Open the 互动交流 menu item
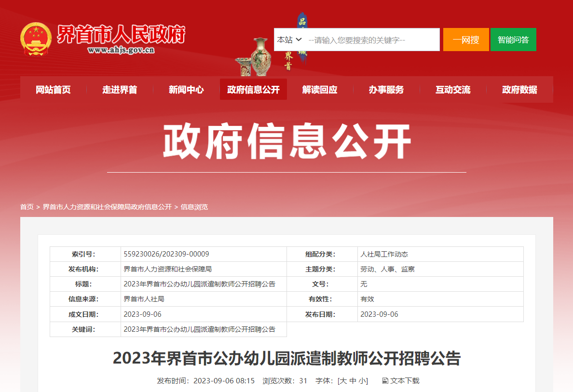The width and height of the screenshot is (573, 392). pyautogui.click(x=453, y=90)
